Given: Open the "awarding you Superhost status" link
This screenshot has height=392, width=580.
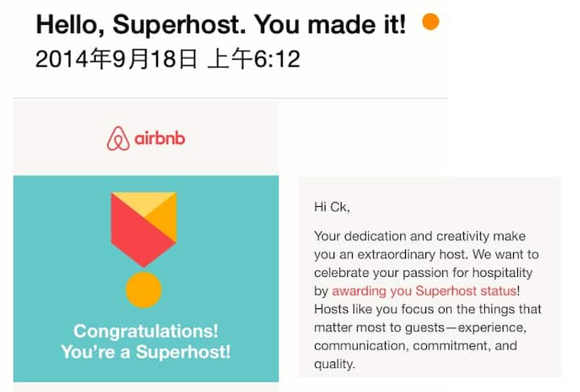Looking at the screenshot, I should point(425,291).
